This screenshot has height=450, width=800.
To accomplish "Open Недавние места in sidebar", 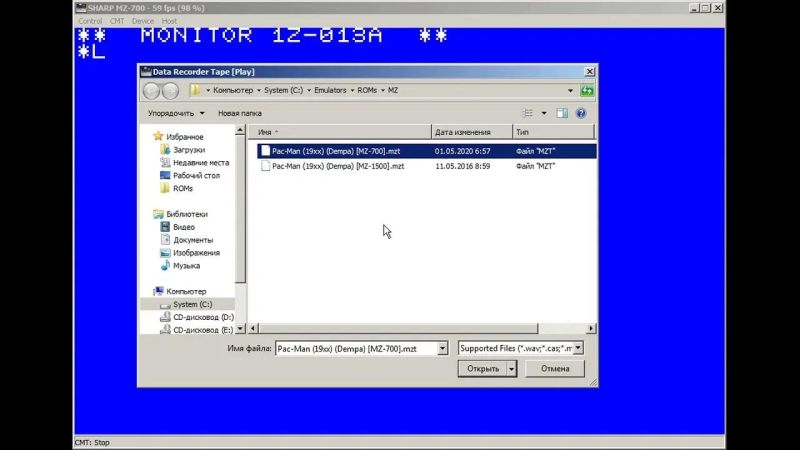I will point(201,163).
